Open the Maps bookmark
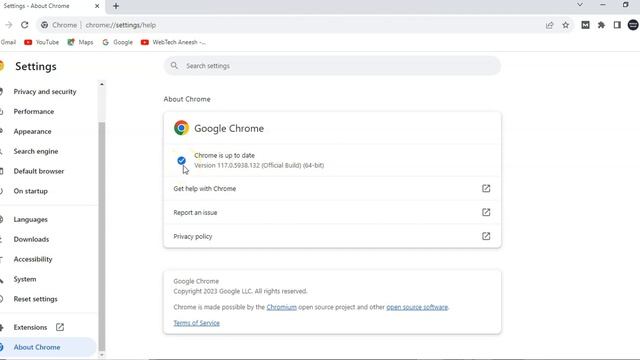640x360 pixels. click(80, 42)
